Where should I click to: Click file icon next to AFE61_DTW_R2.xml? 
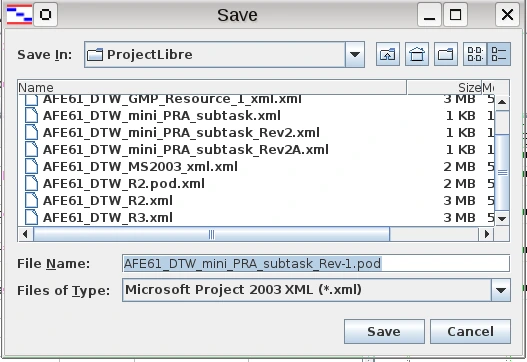(x=32, y=200)
